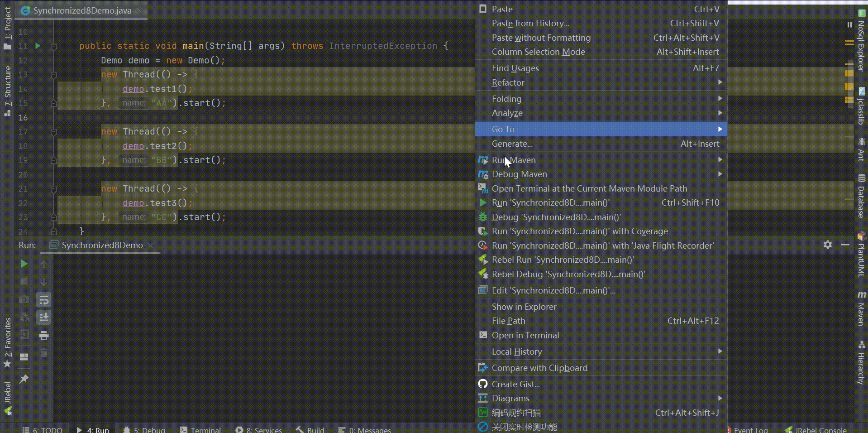
Task: Choose 关闭实时检测功能 to turn off live detection
Action: pyautogui.click(x=601, y=427)
